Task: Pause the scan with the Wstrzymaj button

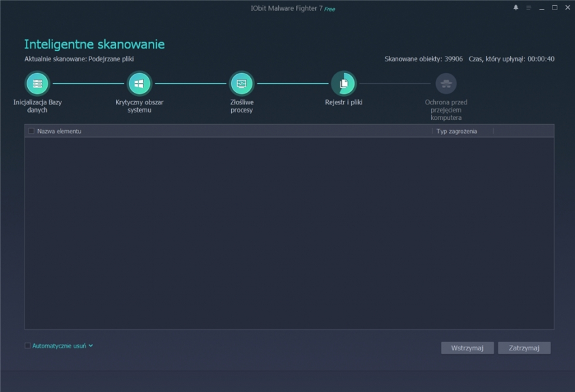Action: click(467, 348)
